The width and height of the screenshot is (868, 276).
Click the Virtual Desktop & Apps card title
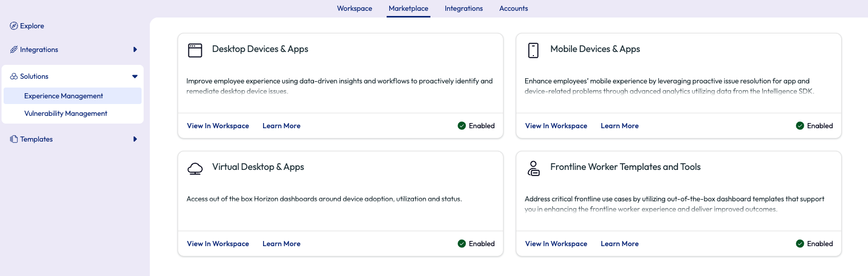[x=258, y=167]
